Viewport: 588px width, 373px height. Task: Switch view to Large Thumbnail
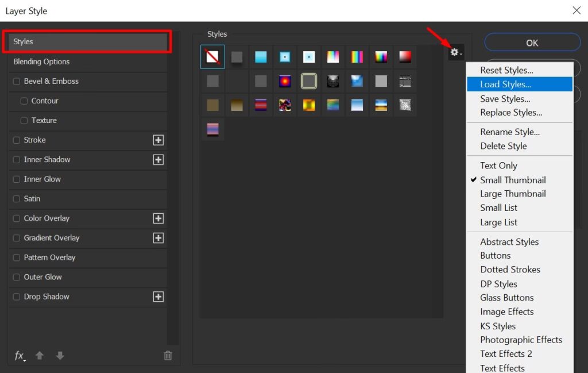(513, 194)
